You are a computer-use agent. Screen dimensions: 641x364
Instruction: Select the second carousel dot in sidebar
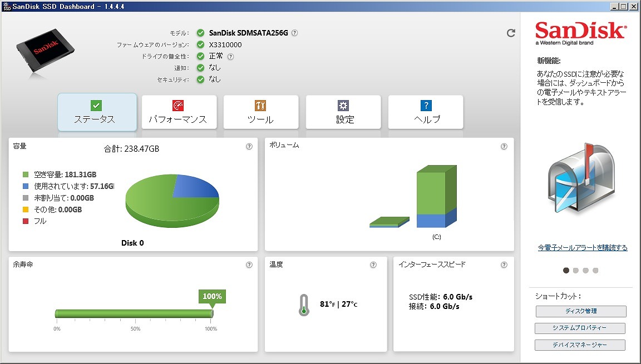(x=576, y=271)
